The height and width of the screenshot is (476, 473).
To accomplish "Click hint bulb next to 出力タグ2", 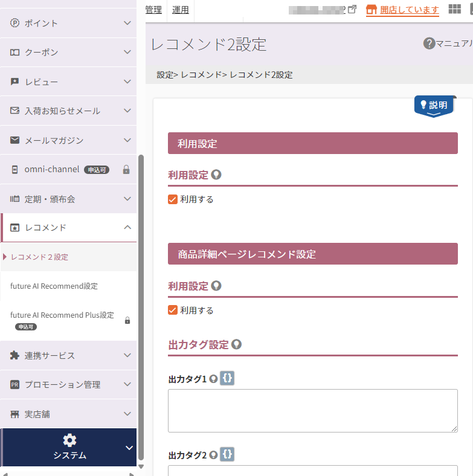I will click(x=213, y=455).
